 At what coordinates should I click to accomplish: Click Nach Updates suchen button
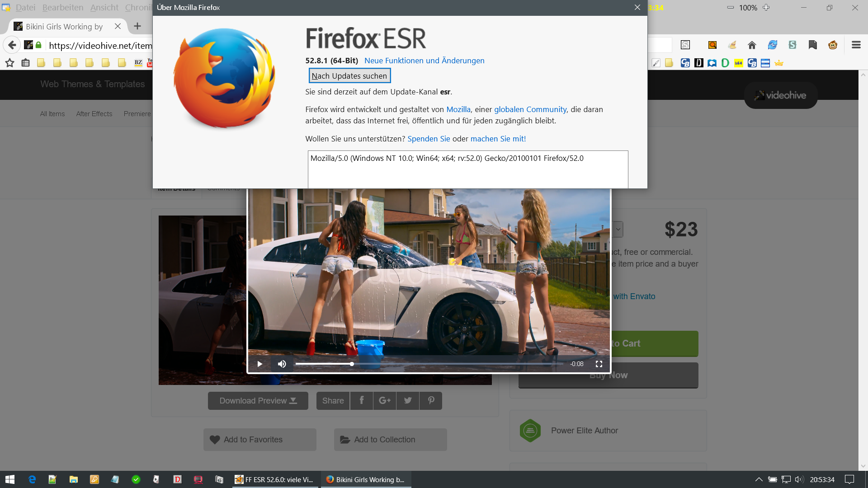pos(349,76)
